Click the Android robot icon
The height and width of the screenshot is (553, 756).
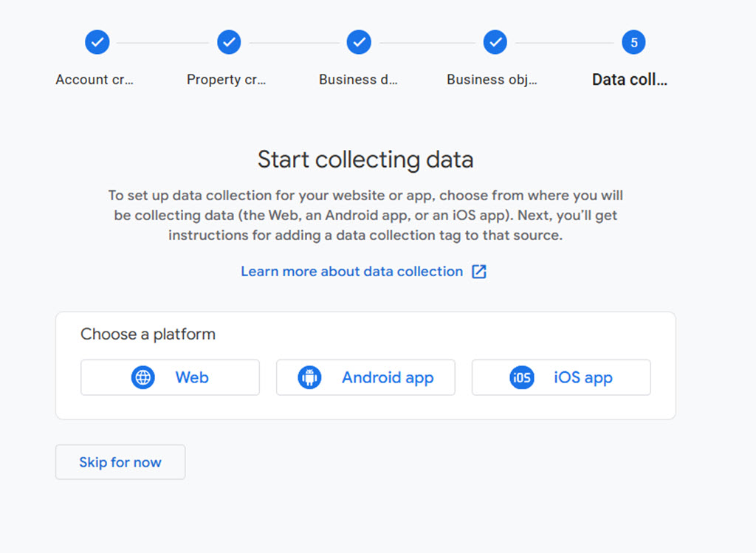pos(309,377)
